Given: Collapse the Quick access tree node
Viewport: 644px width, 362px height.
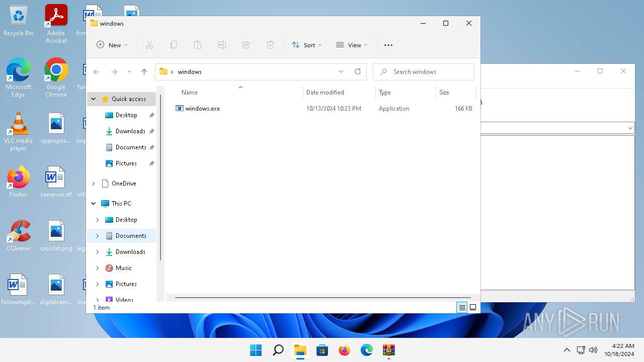Looking at the screenshot, I should (x=94, y=99).
